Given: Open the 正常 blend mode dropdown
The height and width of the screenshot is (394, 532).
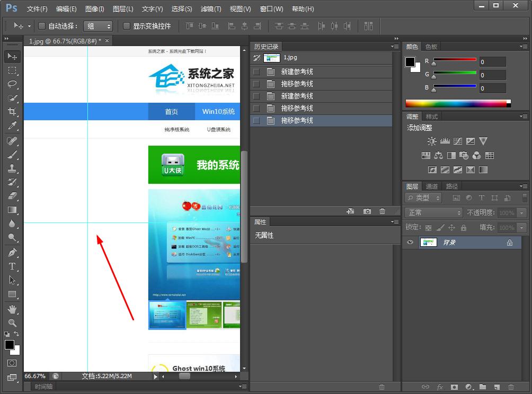Looking at the screenshot, I should coord(433,212).
